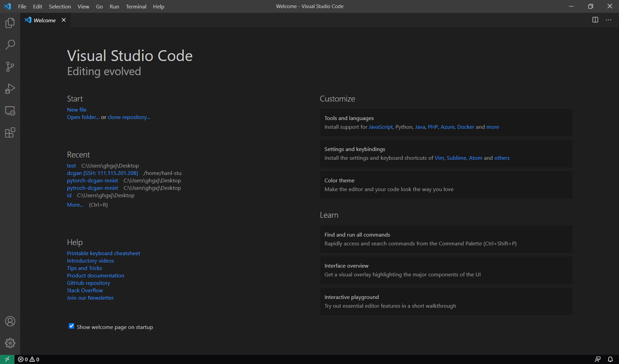Viewport: 619px width, 364px height.
Task: Open the Go menu
Action: pyautogui.click(x=99, y=6)
